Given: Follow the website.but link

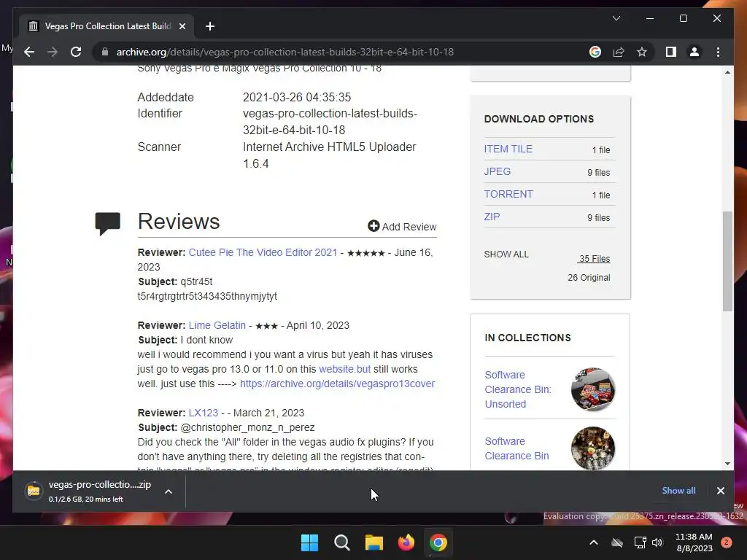Looking at the screenshot, I should pos(344,369).
